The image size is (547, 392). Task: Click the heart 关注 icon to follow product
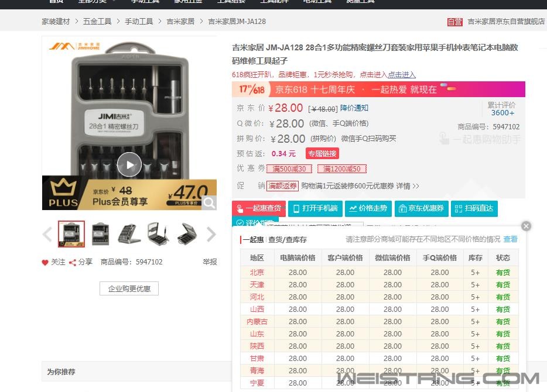tap(45, 262)
